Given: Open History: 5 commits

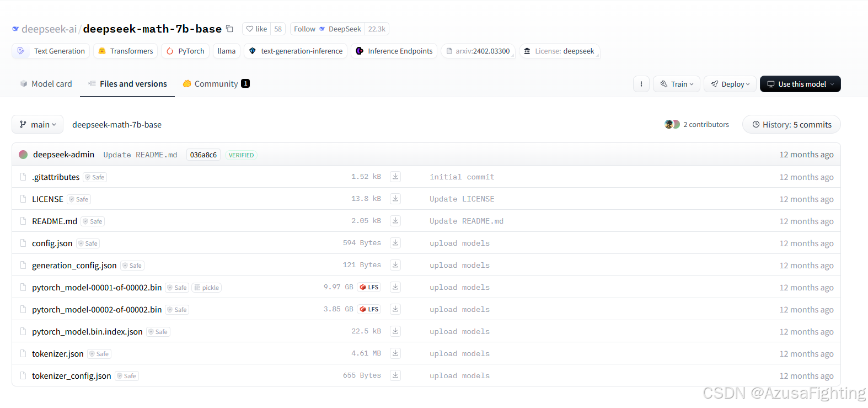Looking at the screenshot, I should coord(791,124).
